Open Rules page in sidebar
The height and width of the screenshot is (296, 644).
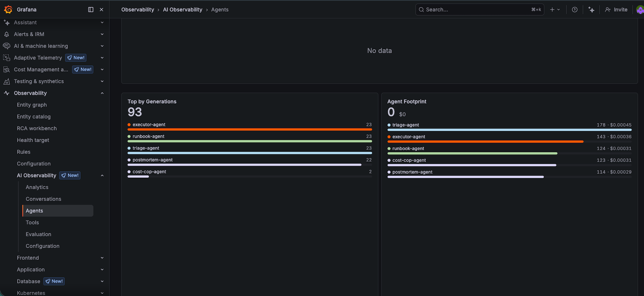[x=23, y=152]
